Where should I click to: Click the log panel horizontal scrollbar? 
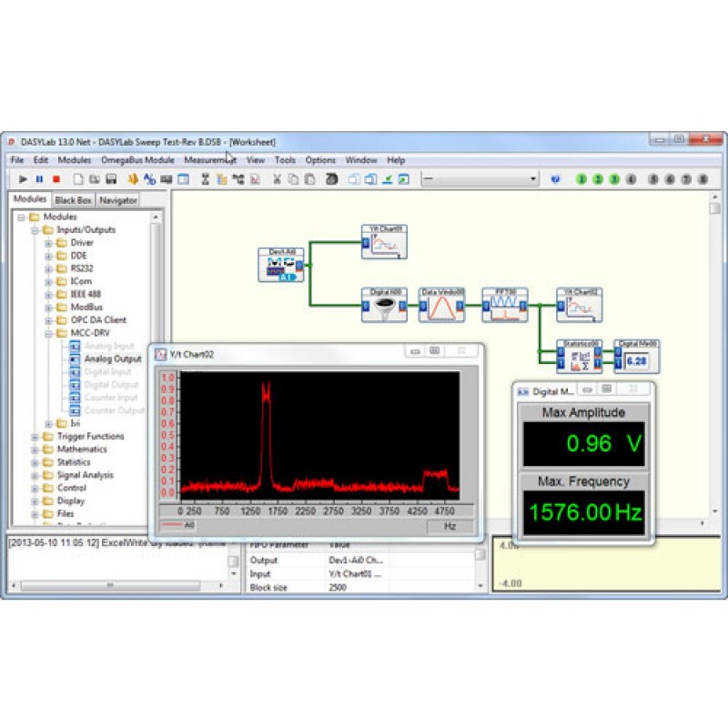[110, 586]
